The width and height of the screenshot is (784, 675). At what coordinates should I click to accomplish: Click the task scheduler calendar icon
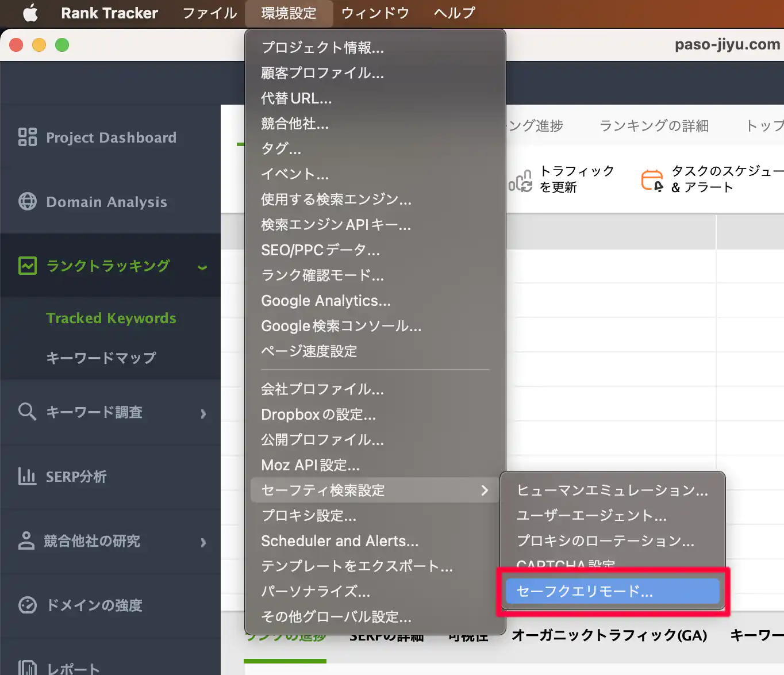point(652,180)
